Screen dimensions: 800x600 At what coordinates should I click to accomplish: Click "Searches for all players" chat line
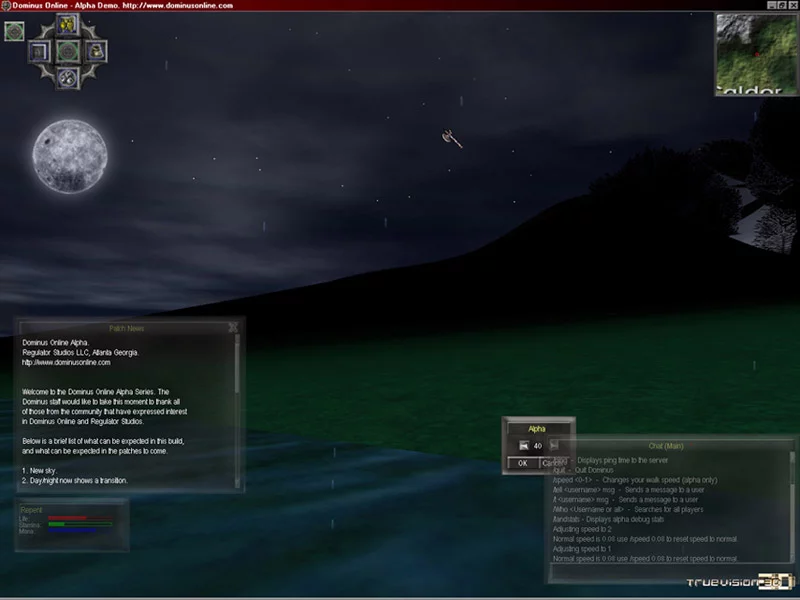(669, 509)
